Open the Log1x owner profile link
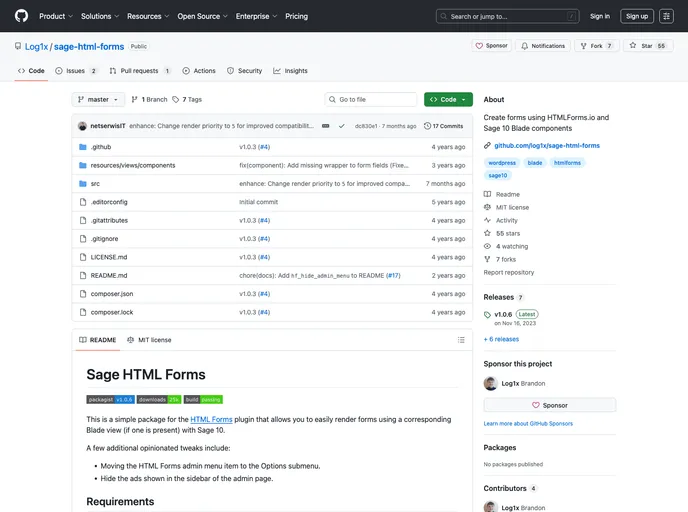 pos(36,47)
